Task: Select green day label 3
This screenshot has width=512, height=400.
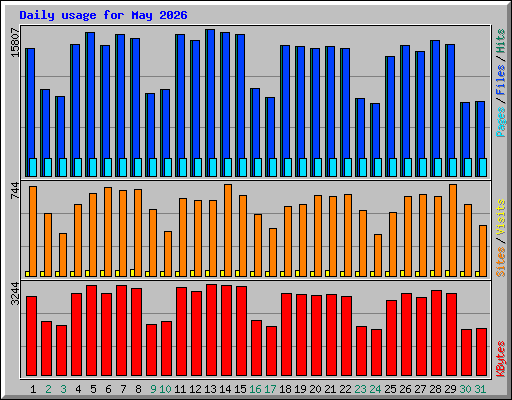Action: pos(63,389)
